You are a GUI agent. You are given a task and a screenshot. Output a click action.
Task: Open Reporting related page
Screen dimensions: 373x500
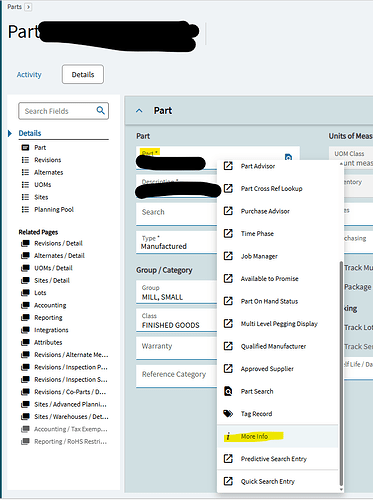pyautogui.click(x=48, y=317)
